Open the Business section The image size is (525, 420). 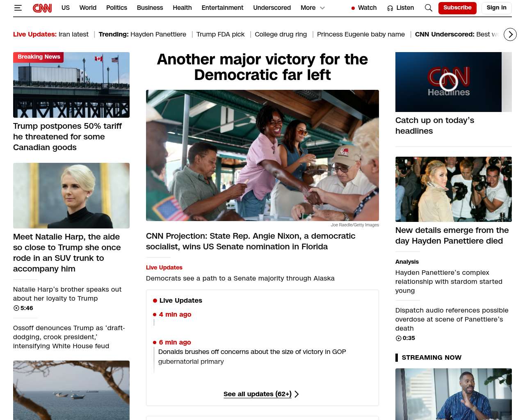point(150,8)
